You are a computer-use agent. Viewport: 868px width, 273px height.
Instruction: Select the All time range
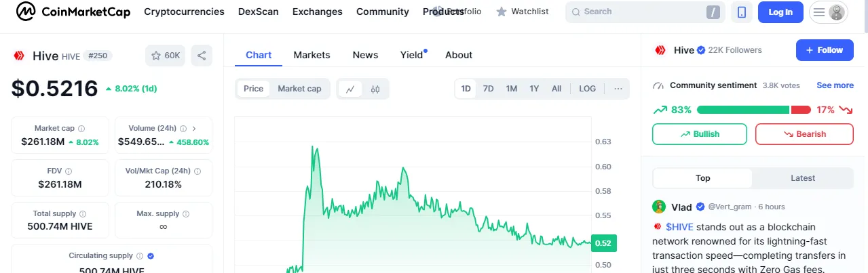click(556, 89)
